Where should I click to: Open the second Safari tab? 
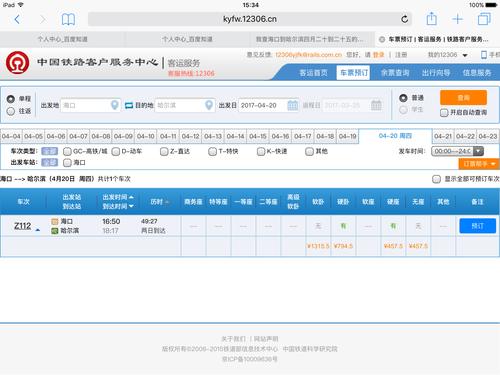pos(187,39)
